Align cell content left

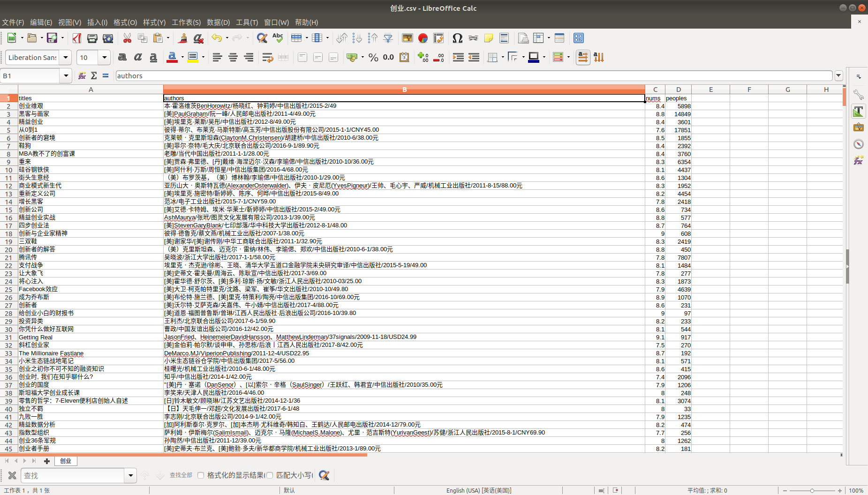pos(217,57)
